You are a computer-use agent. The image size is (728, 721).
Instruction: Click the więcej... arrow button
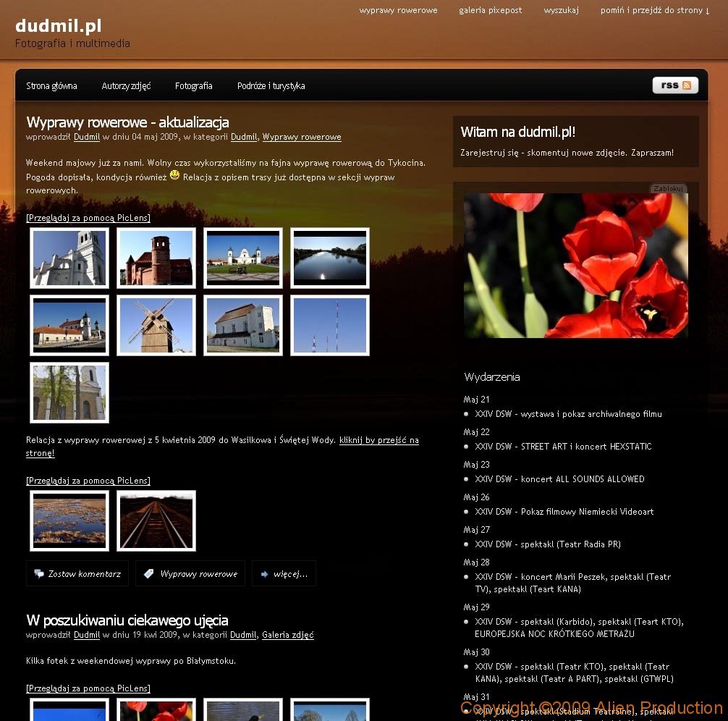[284, 573]
